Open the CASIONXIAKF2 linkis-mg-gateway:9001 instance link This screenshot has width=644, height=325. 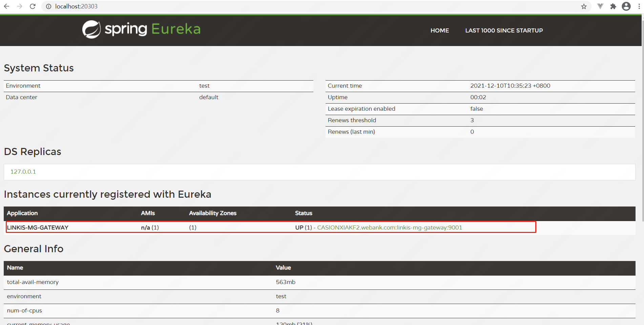(x=389, y=227)
